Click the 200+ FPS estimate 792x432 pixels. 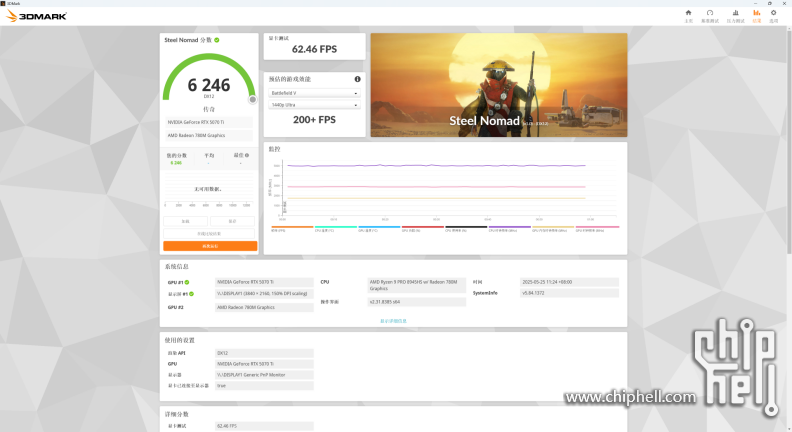[x=314, y=120]
